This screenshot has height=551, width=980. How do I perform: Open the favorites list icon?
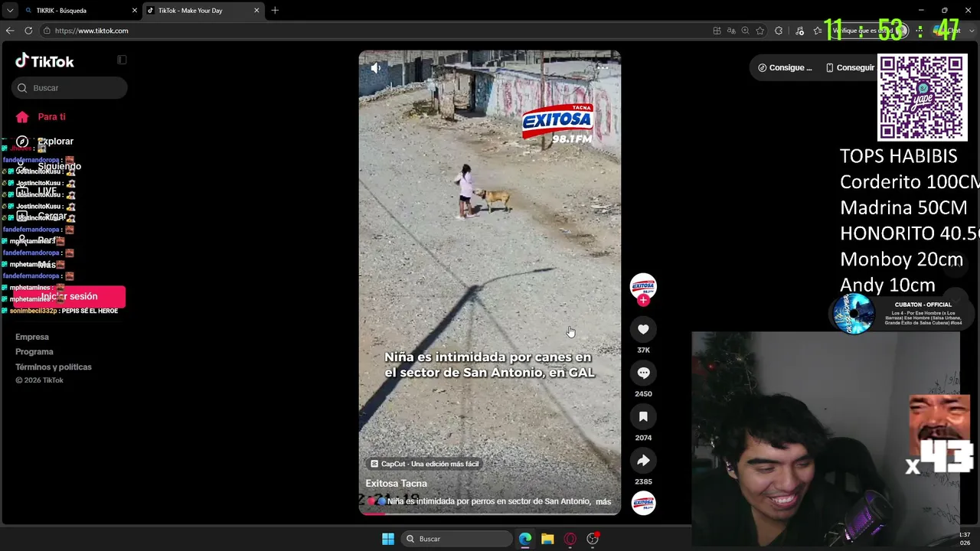coord(818,31)
